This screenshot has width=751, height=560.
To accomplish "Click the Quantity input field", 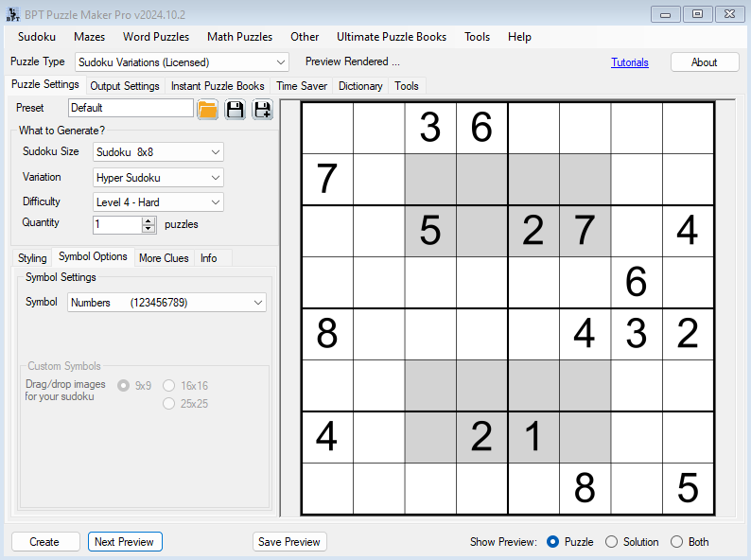I will tap(117, 224).
